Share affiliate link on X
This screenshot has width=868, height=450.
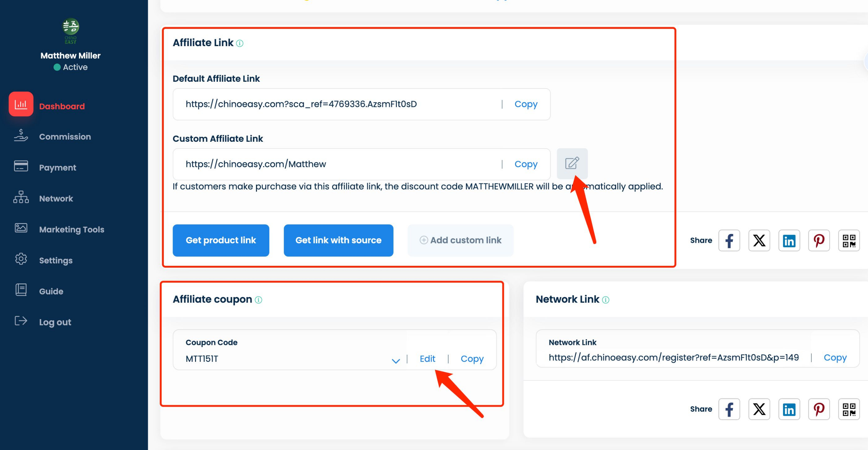pos(759,240)
